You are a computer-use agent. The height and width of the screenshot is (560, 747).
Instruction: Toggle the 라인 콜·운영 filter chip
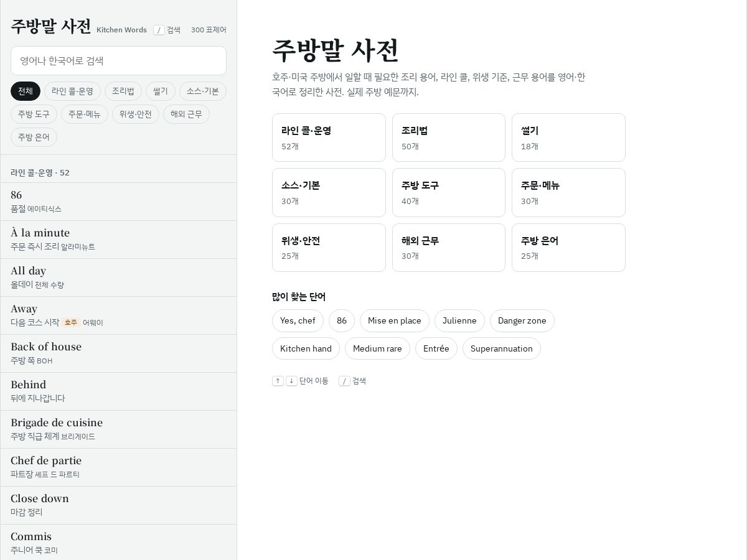coord(72,91)
